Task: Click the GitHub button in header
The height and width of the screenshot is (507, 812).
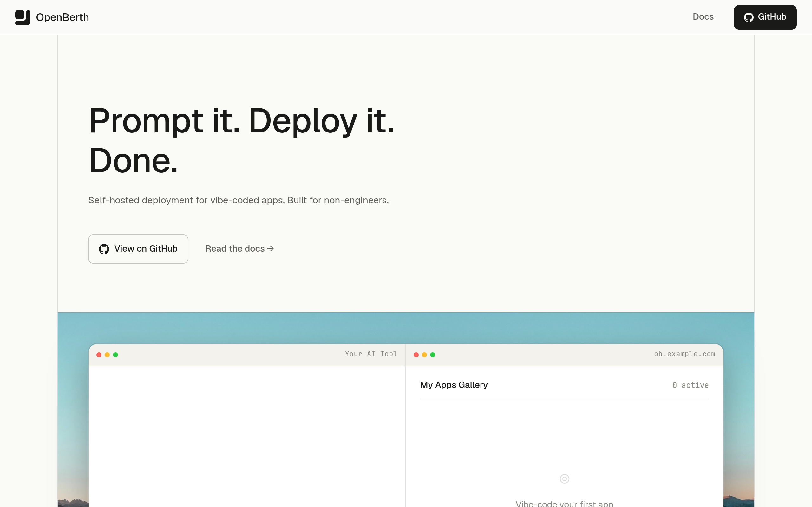Action: (x=765, y=17)
